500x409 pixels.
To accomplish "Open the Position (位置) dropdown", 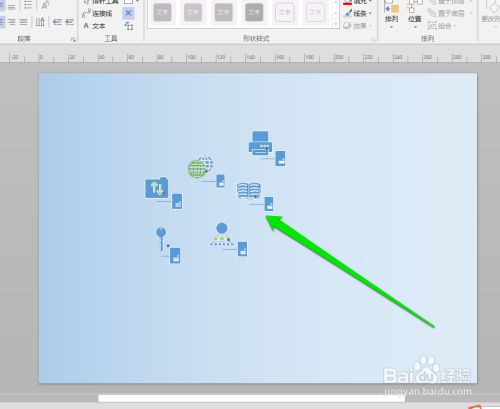I will [415, 13].
